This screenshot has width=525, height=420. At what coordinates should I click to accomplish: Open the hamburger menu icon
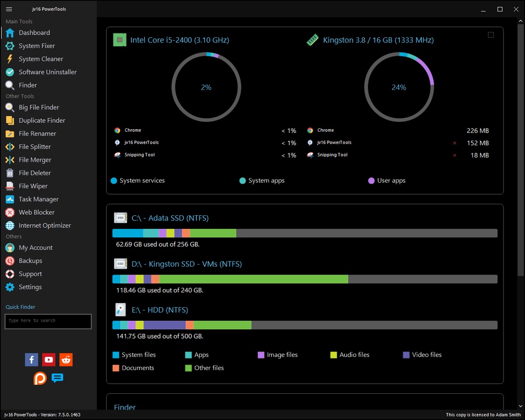coord(9,9)
